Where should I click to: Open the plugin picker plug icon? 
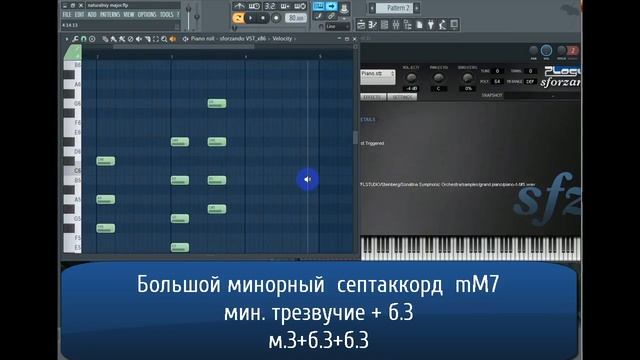point(431,25)
